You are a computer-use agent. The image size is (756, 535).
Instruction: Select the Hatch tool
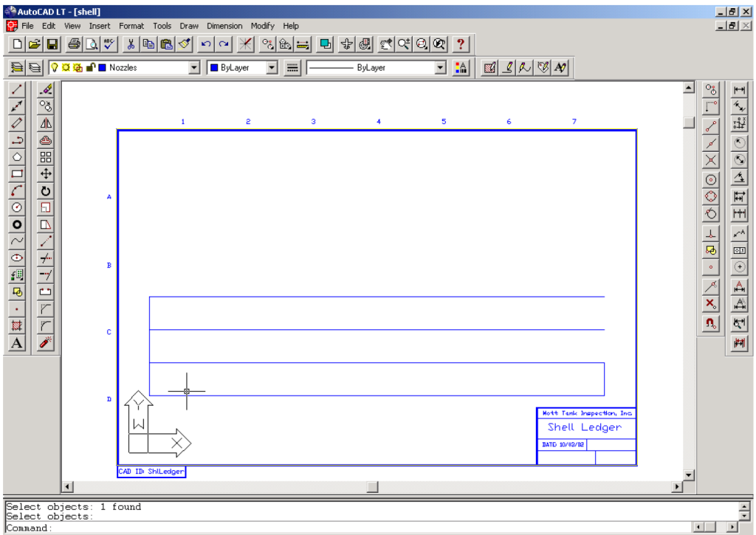17,326
